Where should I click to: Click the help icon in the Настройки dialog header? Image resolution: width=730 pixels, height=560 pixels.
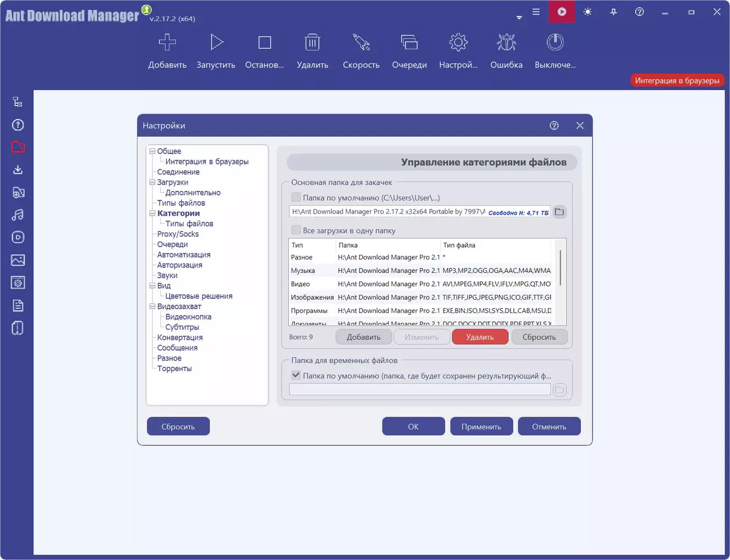pos(554,126)
